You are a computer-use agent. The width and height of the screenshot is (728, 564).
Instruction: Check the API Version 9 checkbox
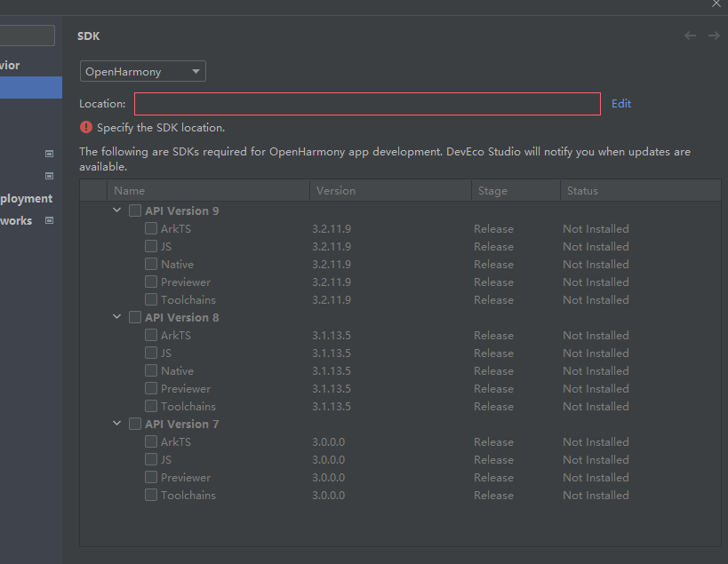[x=135, y=211]
